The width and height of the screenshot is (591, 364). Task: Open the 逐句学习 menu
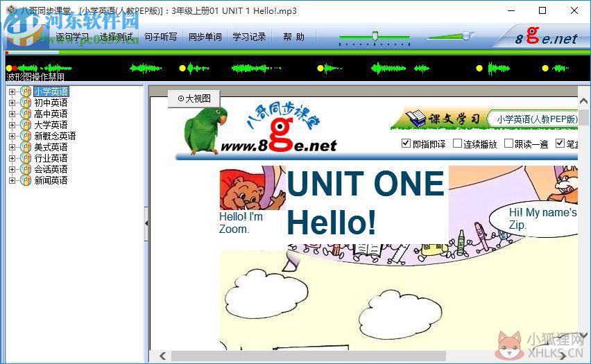72,37
